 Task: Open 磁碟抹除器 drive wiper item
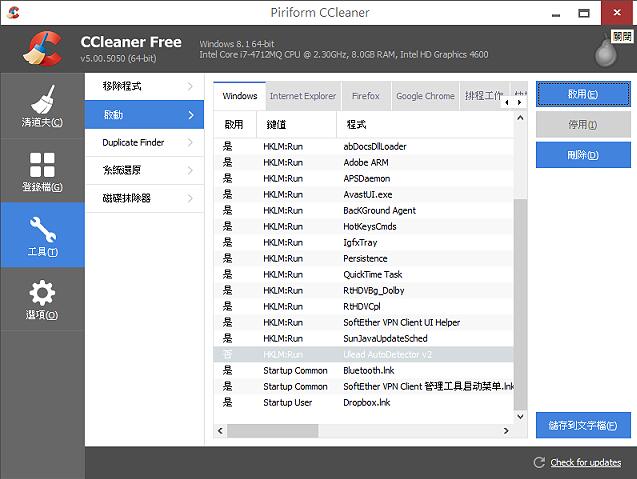(144, 198)
